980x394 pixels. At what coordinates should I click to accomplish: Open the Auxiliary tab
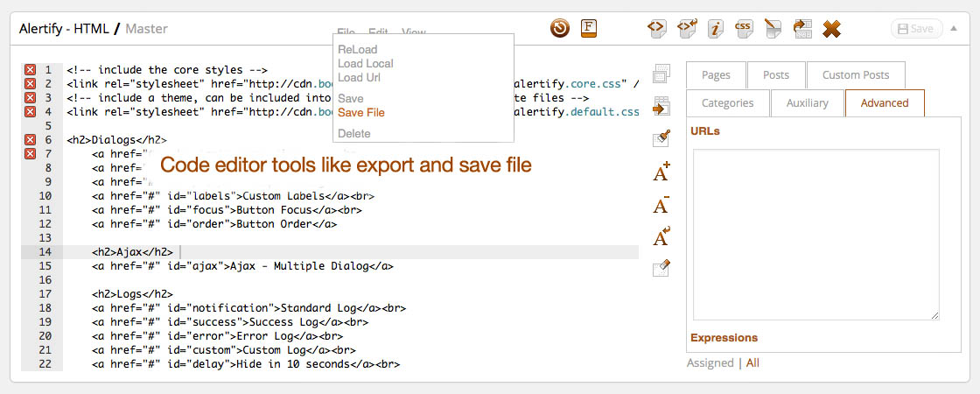[807, 103]
